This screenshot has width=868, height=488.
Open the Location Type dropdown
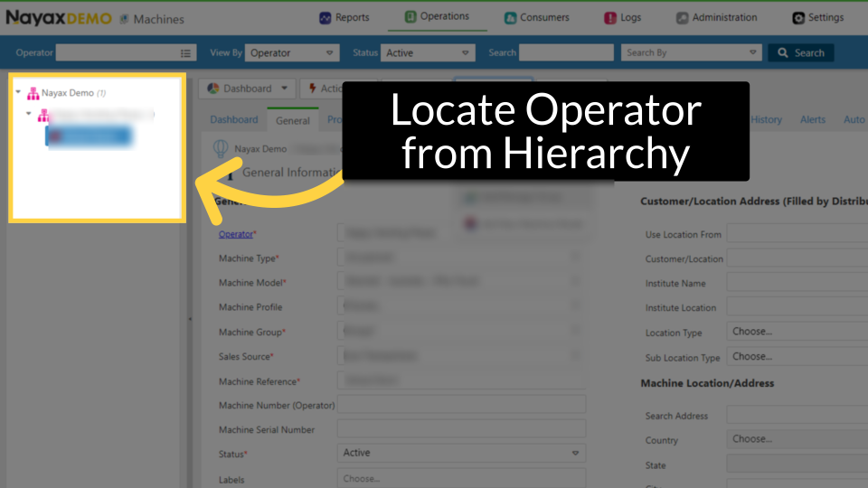(x=797, y=332)
